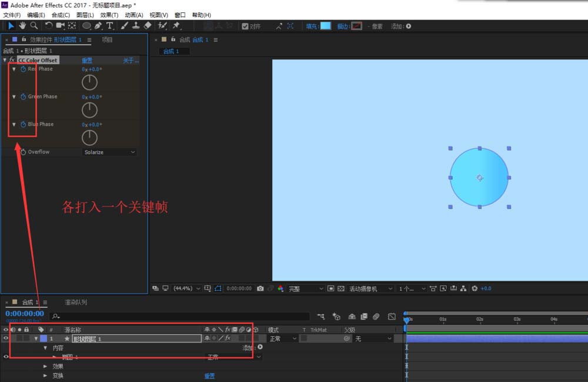Toggle visibility eye of 形状图层 1
This screenshot has width=588, height=382.
(x=6, y=338)
